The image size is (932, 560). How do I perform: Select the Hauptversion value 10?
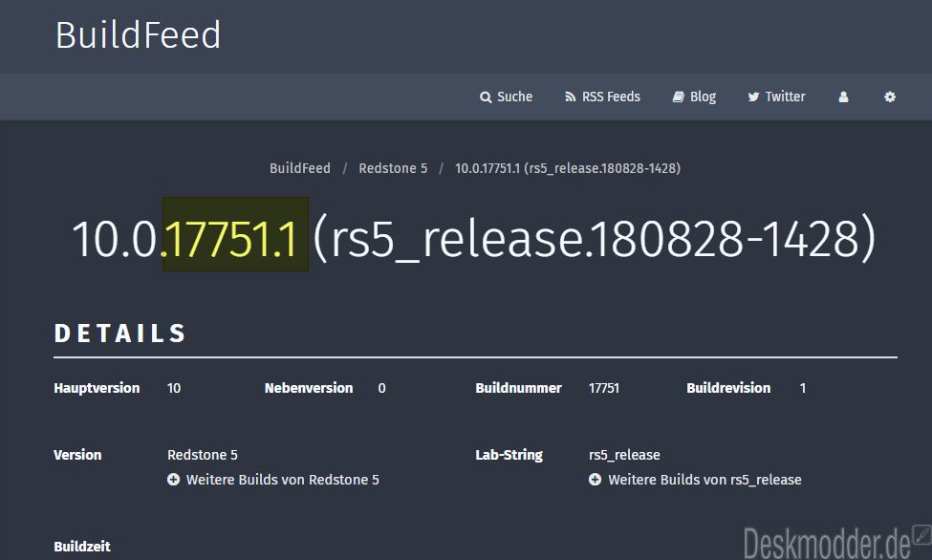click(x=174, y=388)
